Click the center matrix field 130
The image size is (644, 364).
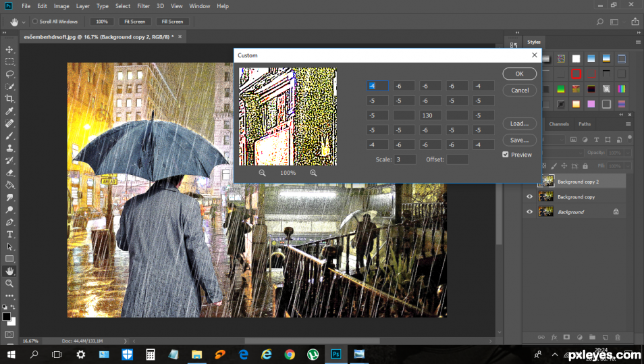431,115
